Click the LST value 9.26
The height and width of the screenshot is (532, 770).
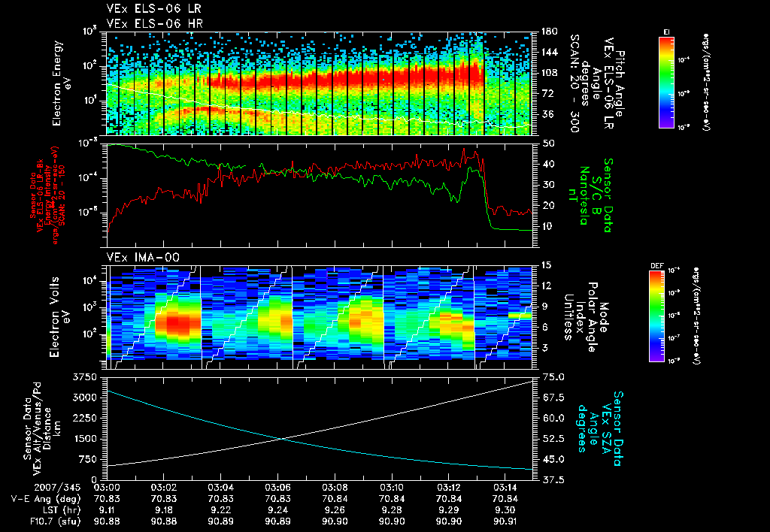335,510
